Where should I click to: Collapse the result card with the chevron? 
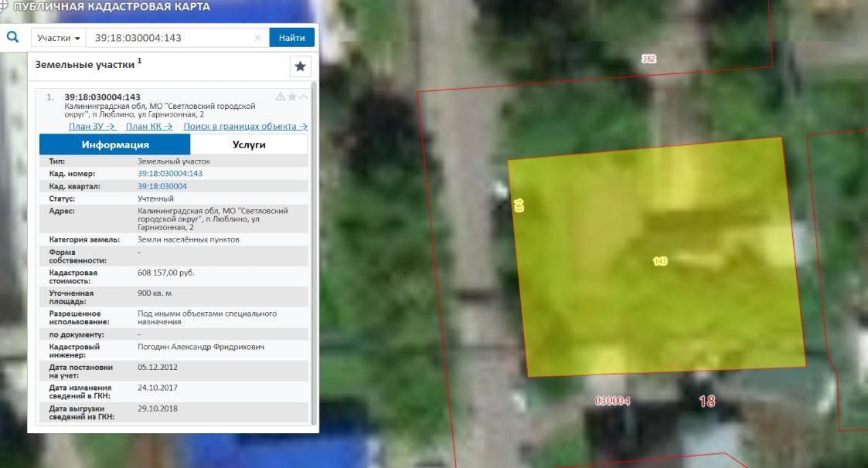pyautogui.click(x=303, y=97)
